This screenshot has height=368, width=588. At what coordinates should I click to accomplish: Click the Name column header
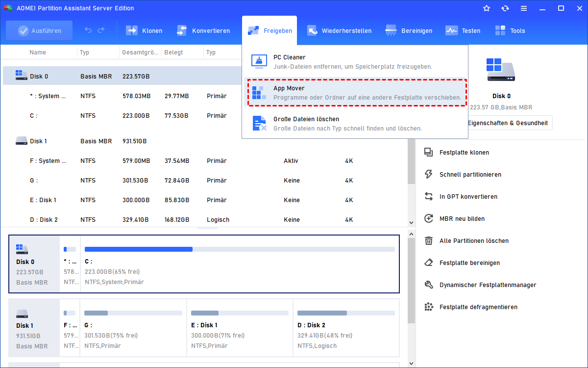(x=38, y=53)
